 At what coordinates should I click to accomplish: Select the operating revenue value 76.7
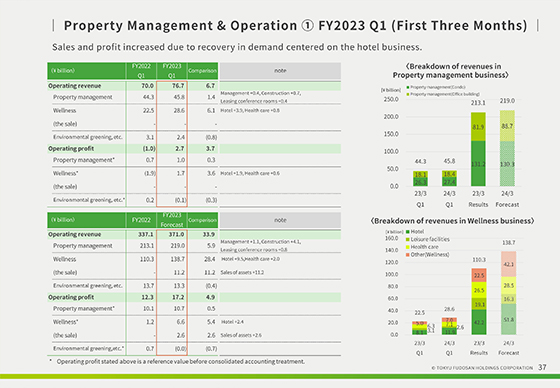pyautogui.click(x=178, y=86)
